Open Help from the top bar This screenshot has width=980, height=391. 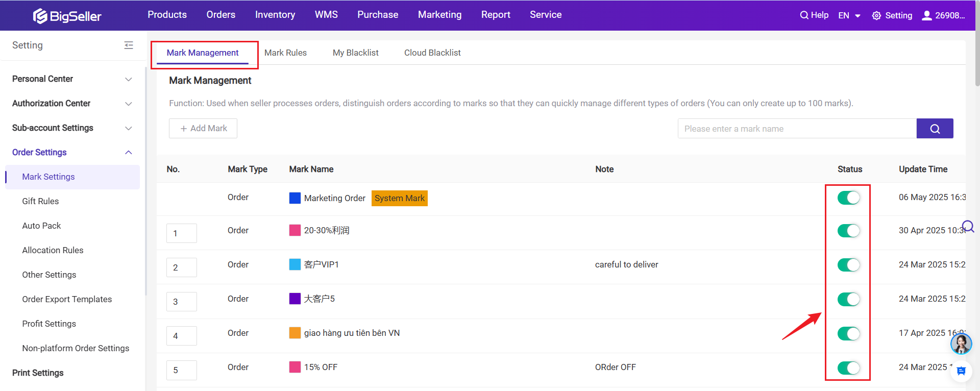coord(814,15)
